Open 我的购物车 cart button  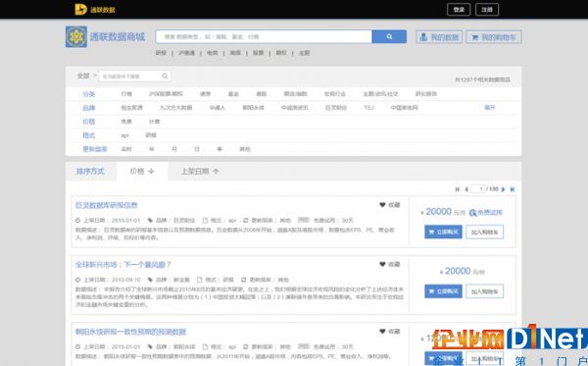tap(494, 36)
